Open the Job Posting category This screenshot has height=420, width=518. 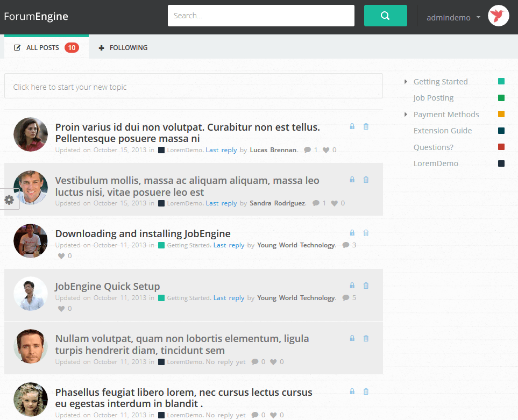point(433,98)
